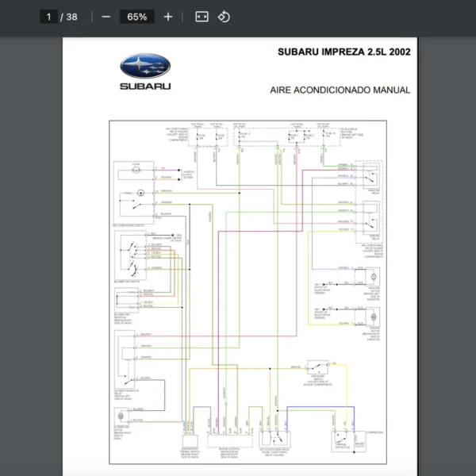Click the zoom in plus icon
Viewport: 476px width, 476px height.
(x=168, y=17)
